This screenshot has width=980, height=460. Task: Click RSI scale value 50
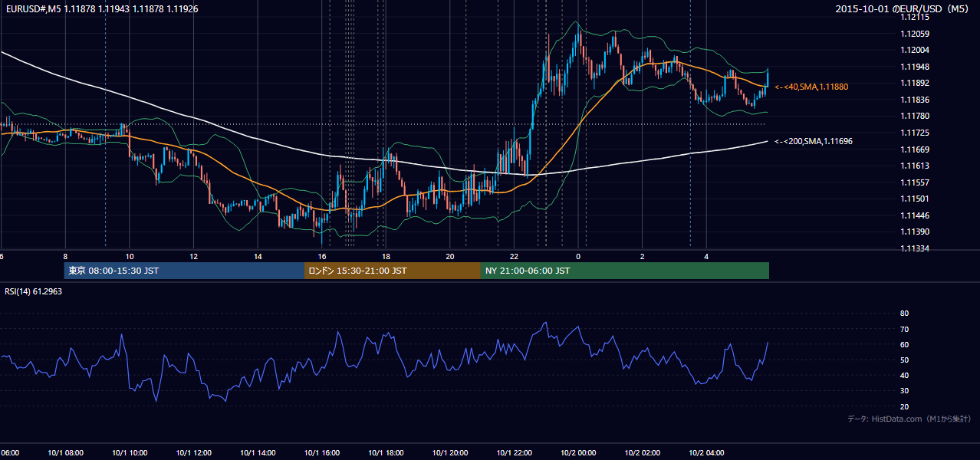(x=904, y=360)
